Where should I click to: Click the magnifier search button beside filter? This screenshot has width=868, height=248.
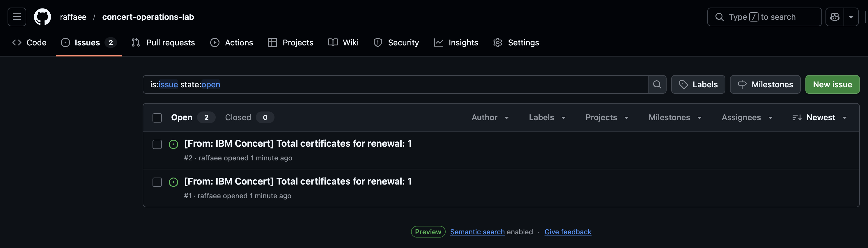click(657, 84)
